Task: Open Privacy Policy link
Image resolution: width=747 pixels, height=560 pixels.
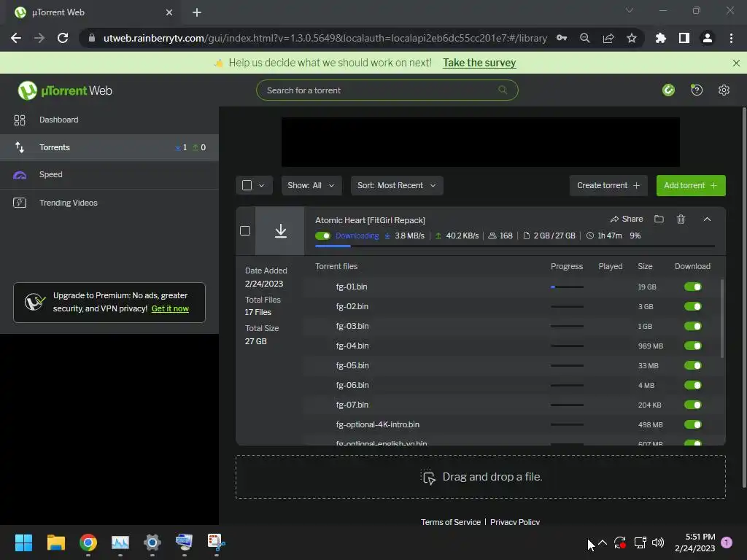Action: [514, 522]
